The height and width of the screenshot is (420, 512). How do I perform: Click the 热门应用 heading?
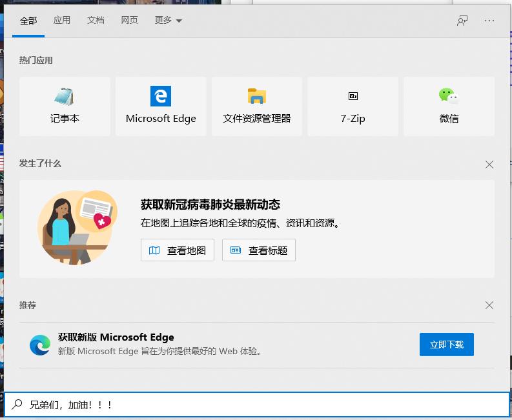point(36,61)
